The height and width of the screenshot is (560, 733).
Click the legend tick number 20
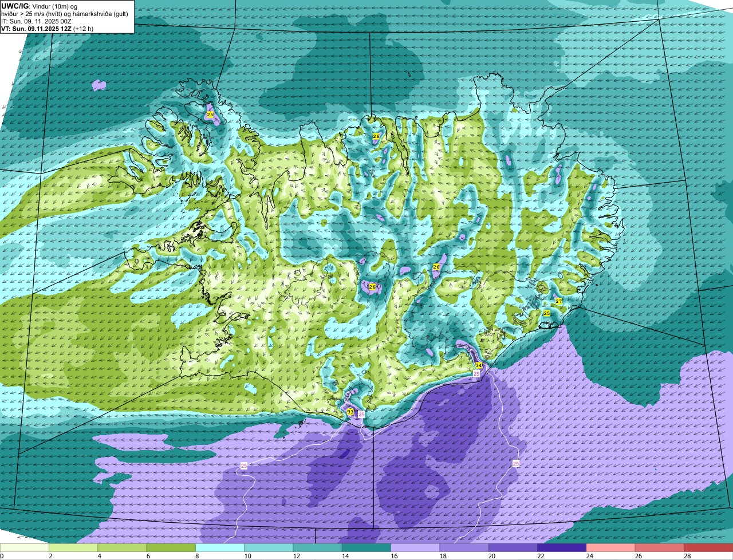(x=491, y=556)
